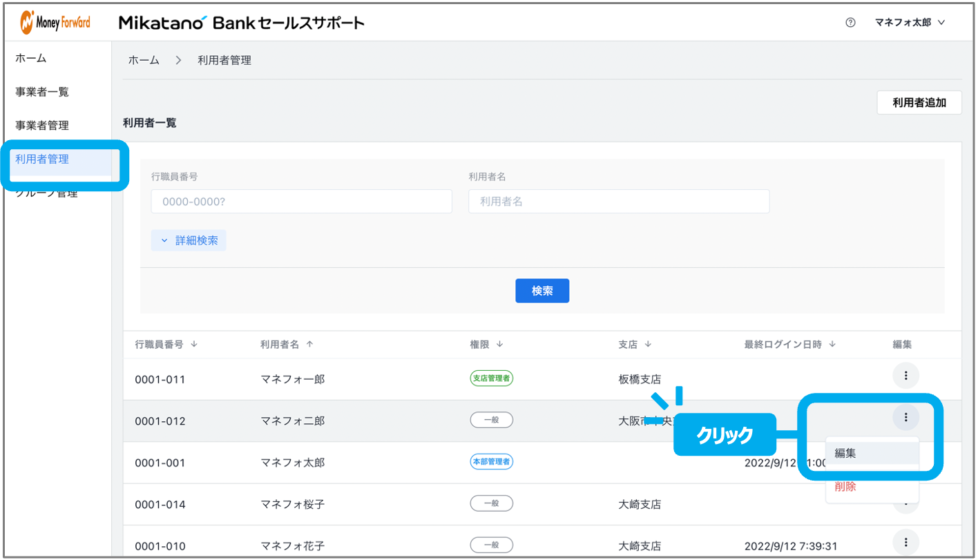The image size is (978, 560).
Task: Open 事業者管理 in the sidebar
Action: (x=42, y=126)
